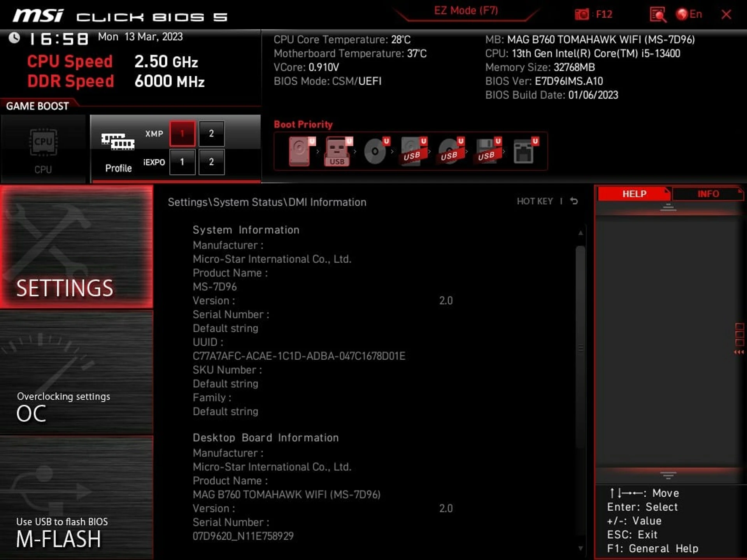The image size is (747, 560).
Task: Switch to EZ Mode (F7)
Action: coord(466,10)
